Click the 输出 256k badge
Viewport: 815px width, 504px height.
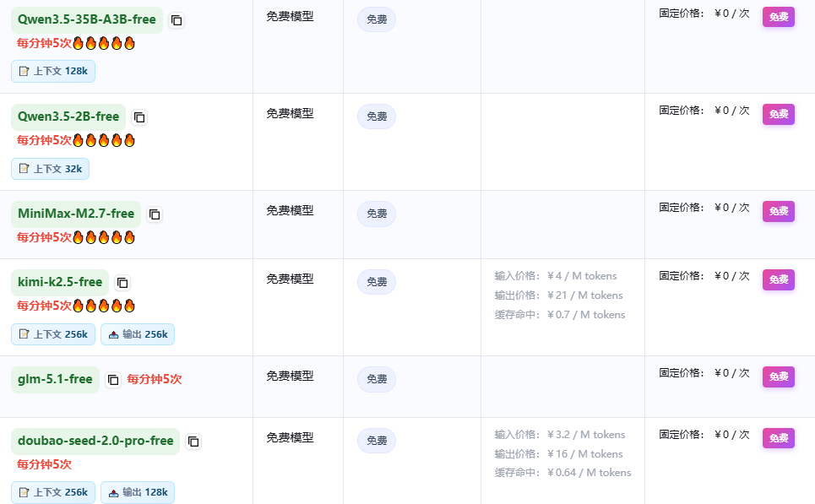pyautogui.click(x=138, y=334)
